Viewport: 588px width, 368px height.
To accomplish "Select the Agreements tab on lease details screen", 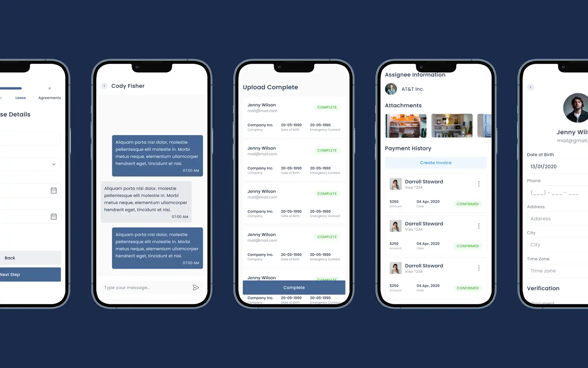I will pos(50,98).
